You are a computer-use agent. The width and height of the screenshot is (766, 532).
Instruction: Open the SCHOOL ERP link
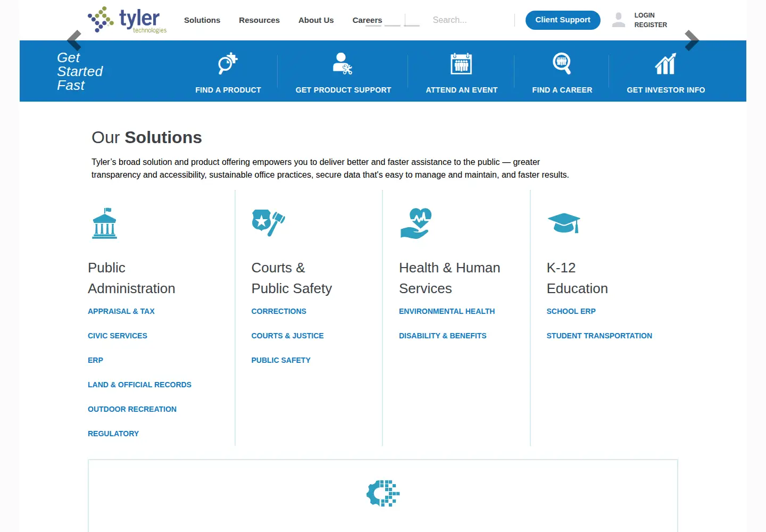(x=571, y=311)
